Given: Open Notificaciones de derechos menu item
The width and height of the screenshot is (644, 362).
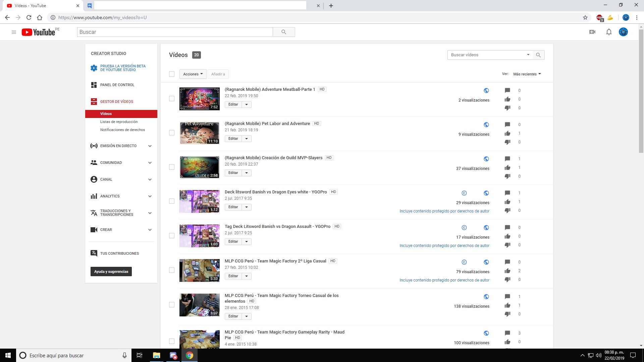Looking at the screenshot, I should tap(122, 130).
